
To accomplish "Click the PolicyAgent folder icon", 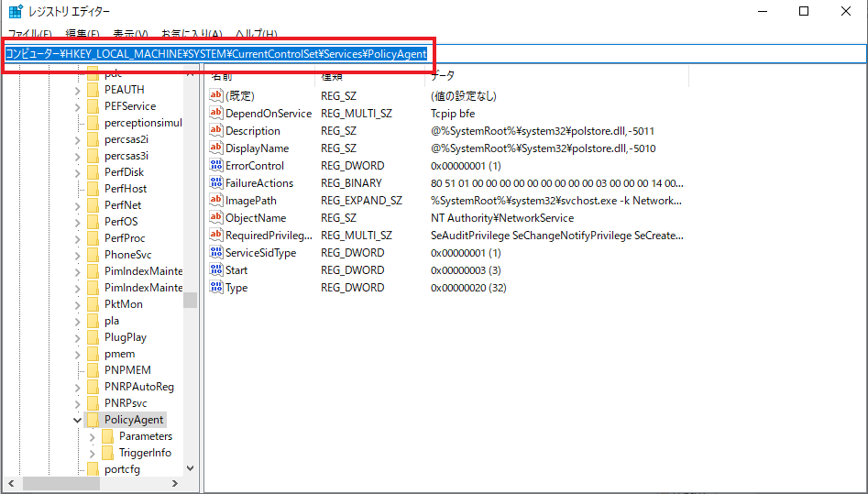I will [93, 420].
